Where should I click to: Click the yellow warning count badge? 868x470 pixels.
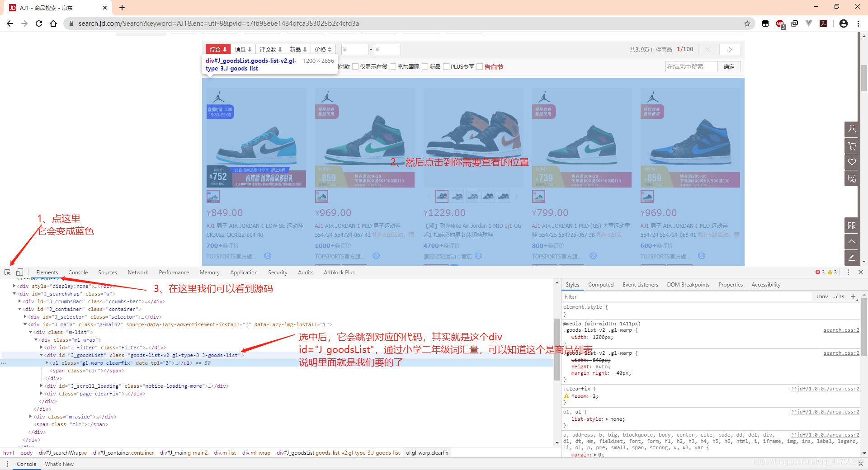[x=832, y=272]
